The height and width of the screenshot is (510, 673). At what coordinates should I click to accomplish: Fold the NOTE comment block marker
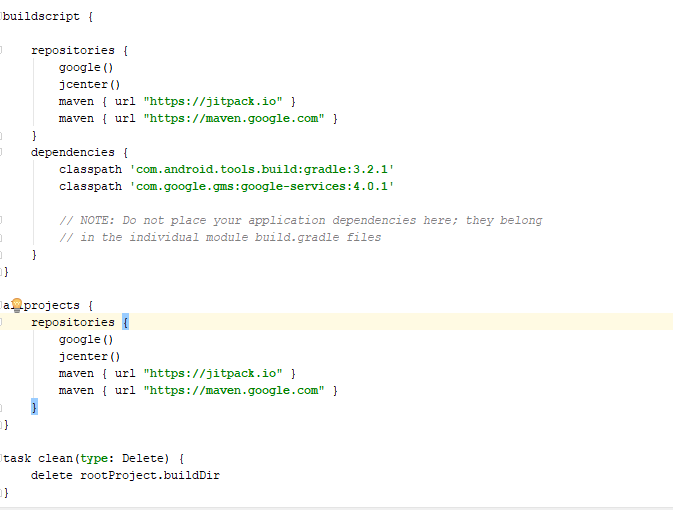tap(1, 220)
